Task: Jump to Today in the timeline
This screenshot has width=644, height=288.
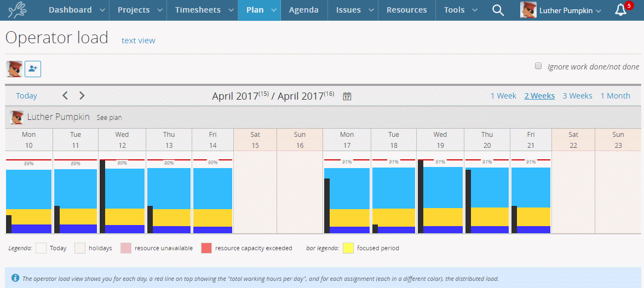Action: click(x=26, y=96)
